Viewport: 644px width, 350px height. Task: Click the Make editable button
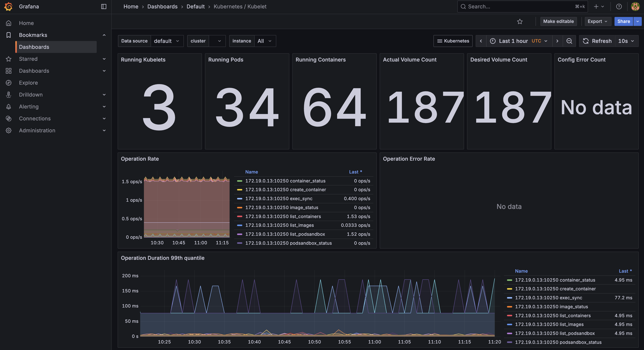point(558,21)
